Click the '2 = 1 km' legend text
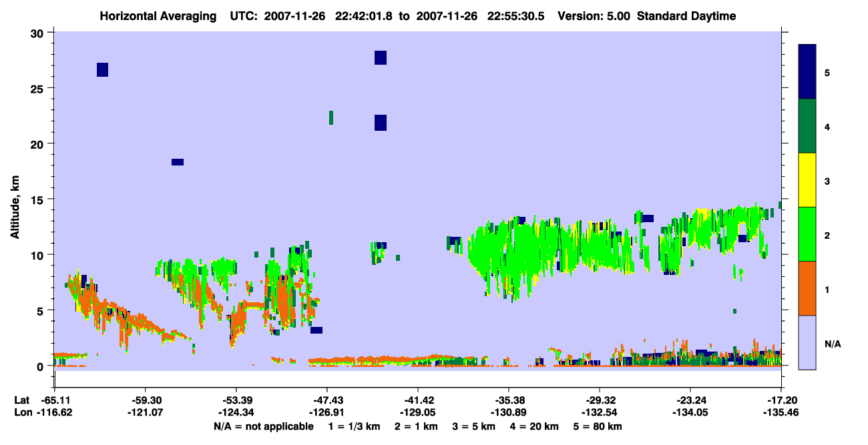Screen dimensions: 868x445 point(415,426)
